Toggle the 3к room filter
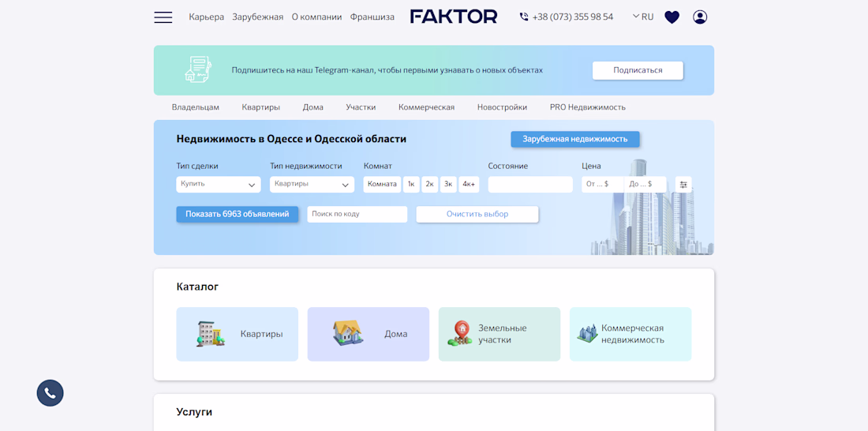 [x=448, y=185]
